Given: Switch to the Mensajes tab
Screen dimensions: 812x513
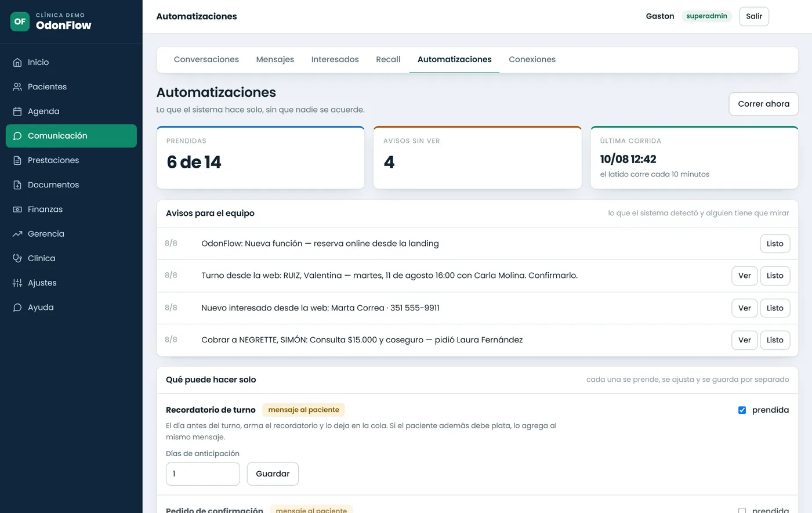Looking at the screenshot, I should click(275, 59).
